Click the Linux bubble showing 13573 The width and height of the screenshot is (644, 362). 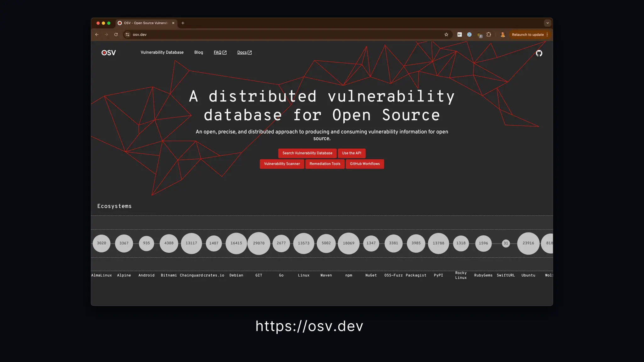pyautogui.click(x=304, y=243)
